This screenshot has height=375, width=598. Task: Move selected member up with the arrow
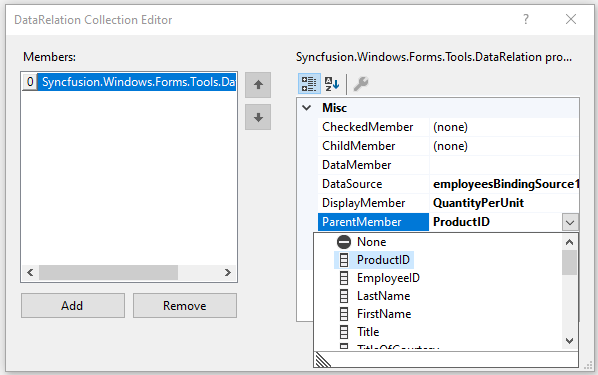(x=258, y=85)
